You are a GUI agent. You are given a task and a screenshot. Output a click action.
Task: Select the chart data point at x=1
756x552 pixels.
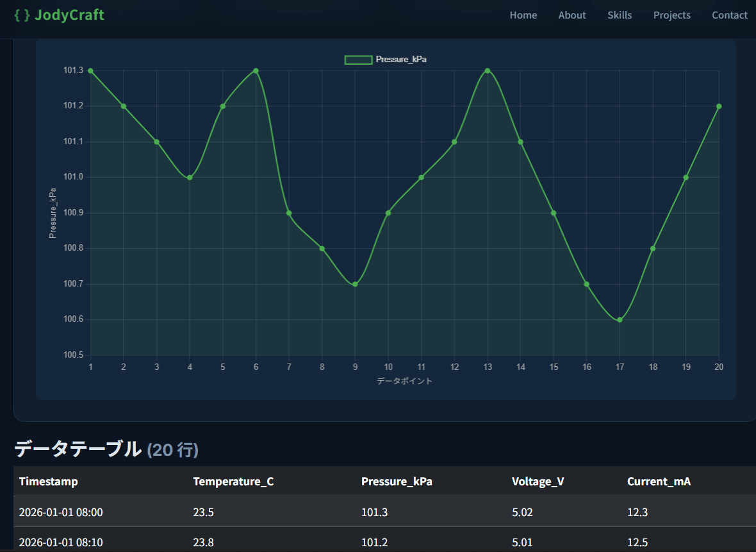90,71
